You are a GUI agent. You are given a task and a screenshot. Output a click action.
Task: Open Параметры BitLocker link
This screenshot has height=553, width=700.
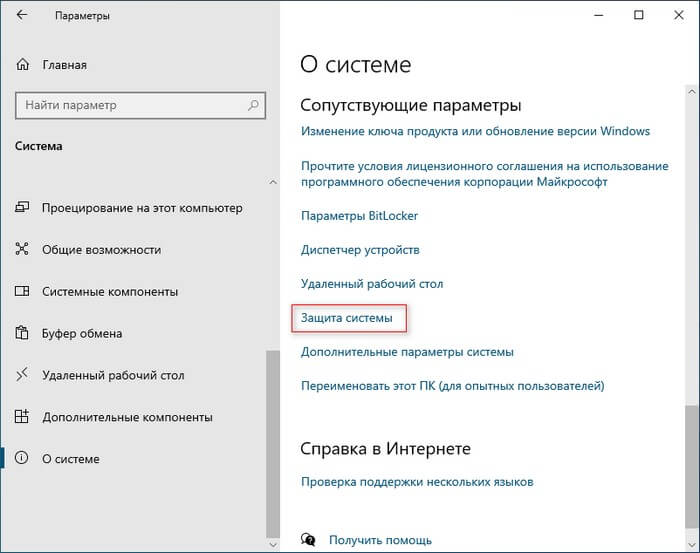point(359,215)
